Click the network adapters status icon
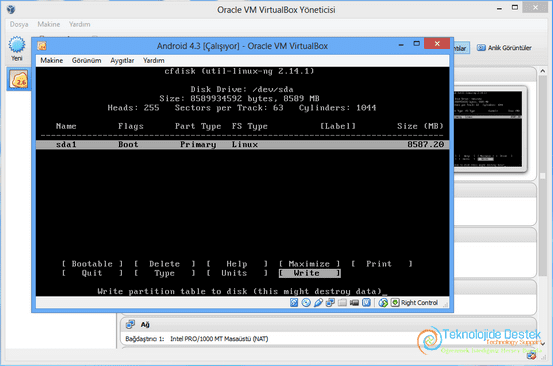 (330, 303)
